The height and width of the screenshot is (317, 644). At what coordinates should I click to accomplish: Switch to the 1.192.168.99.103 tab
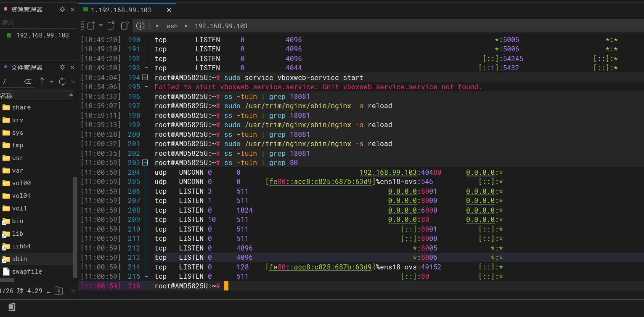click(x=121, y=10)
